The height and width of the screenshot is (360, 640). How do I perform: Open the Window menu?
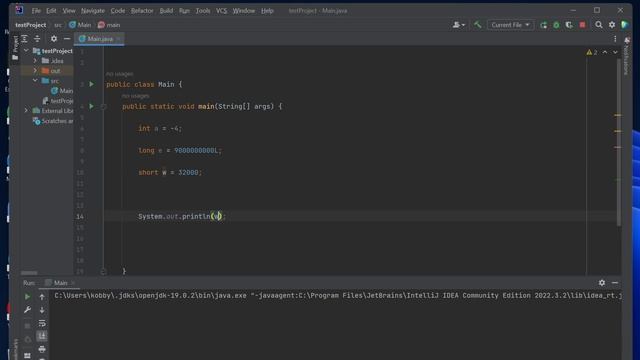click(x=244, y=11)
